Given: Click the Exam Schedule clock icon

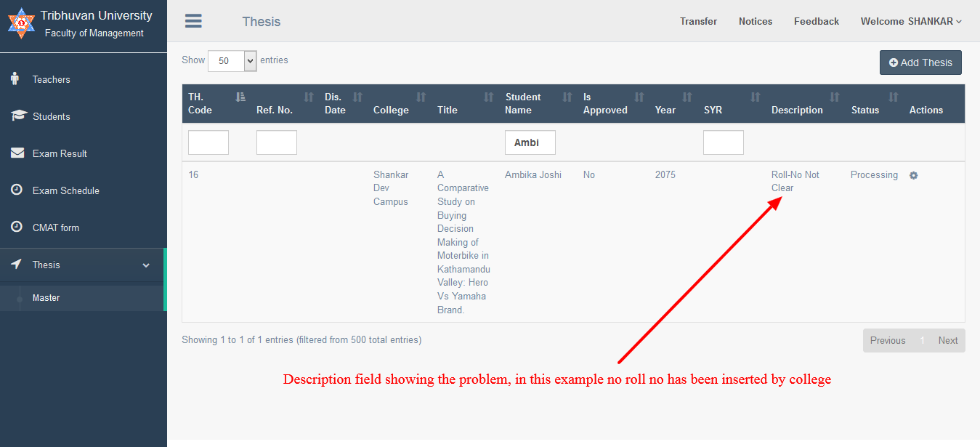Looking at the screenshot, I should 17,190.
